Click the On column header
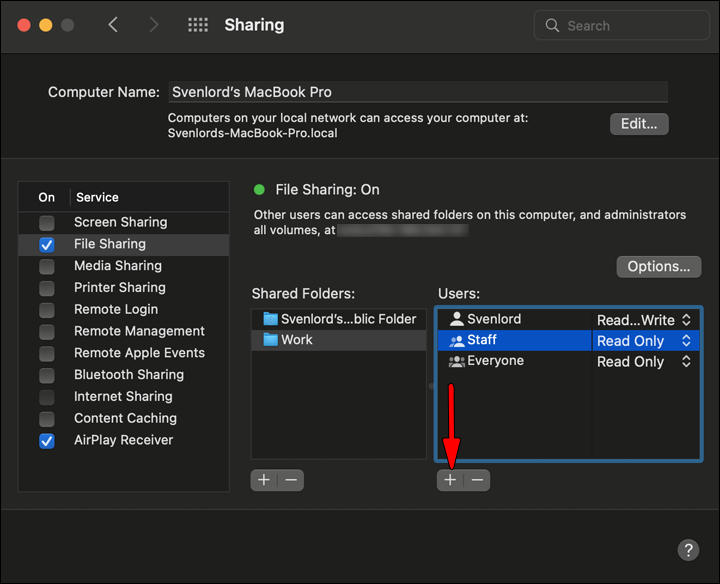 46,197
